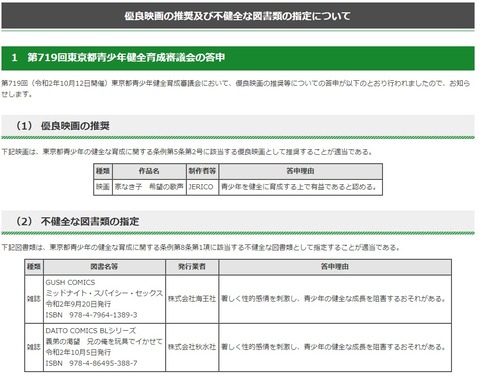Screen dimensions: 480x376
Task: Click the date 令和2年9月20日発行
Action: (x=78, y=304)
